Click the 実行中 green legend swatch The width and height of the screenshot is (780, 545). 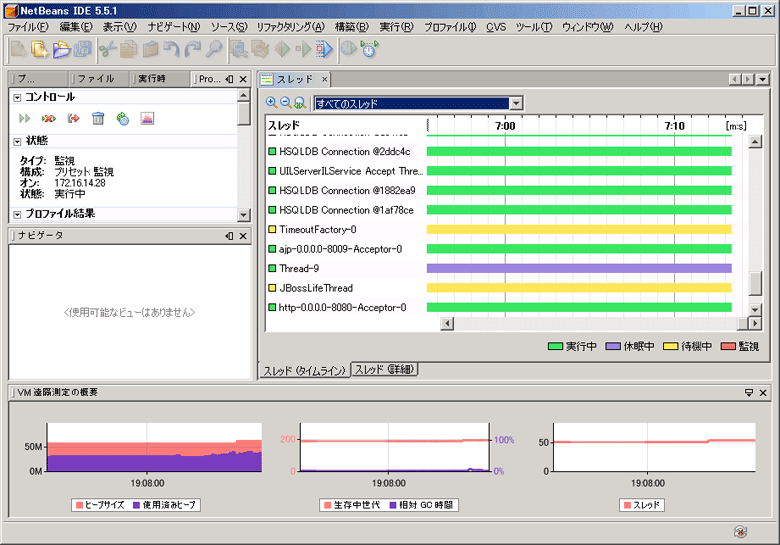[555, 346]
